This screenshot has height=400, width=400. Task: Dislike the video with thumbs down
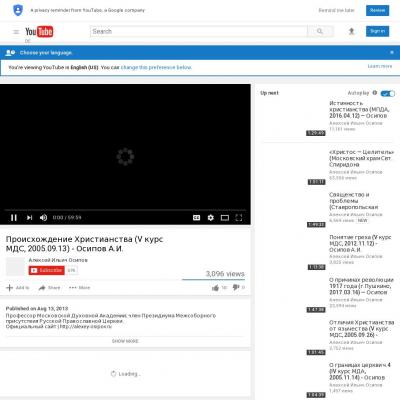click(236, 287)
